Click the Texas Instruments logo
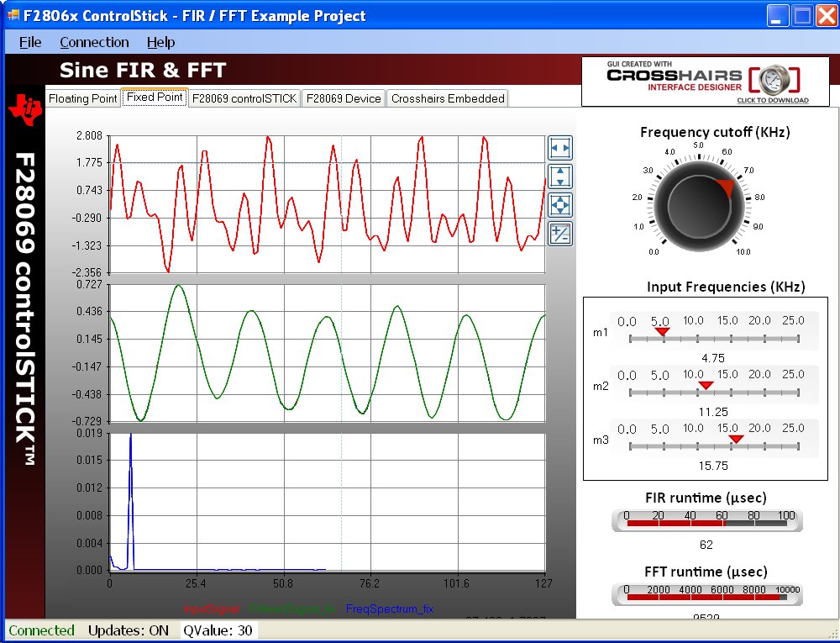Image resolution: width=840 pixels, height=643 pixels. (24, 108)
